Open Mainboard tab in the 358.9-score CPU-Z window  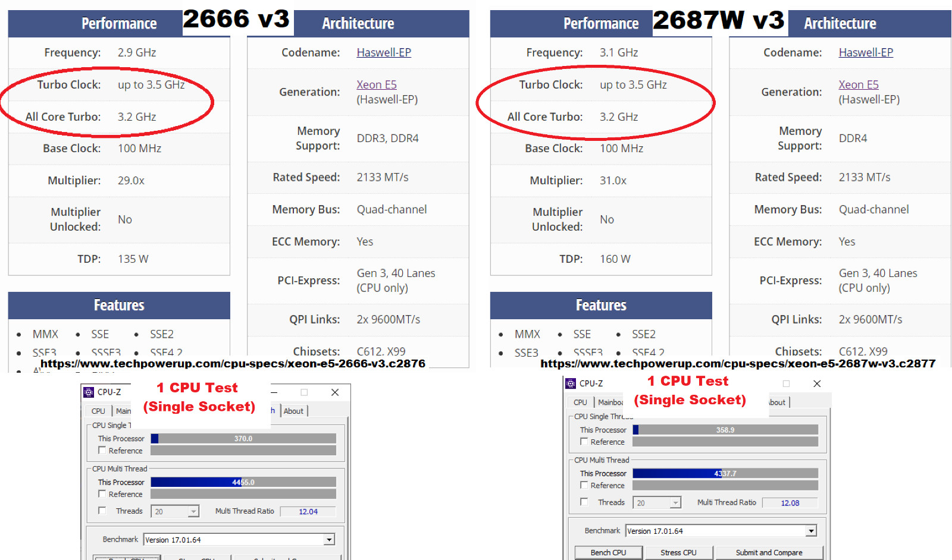[x=610, y=402]
